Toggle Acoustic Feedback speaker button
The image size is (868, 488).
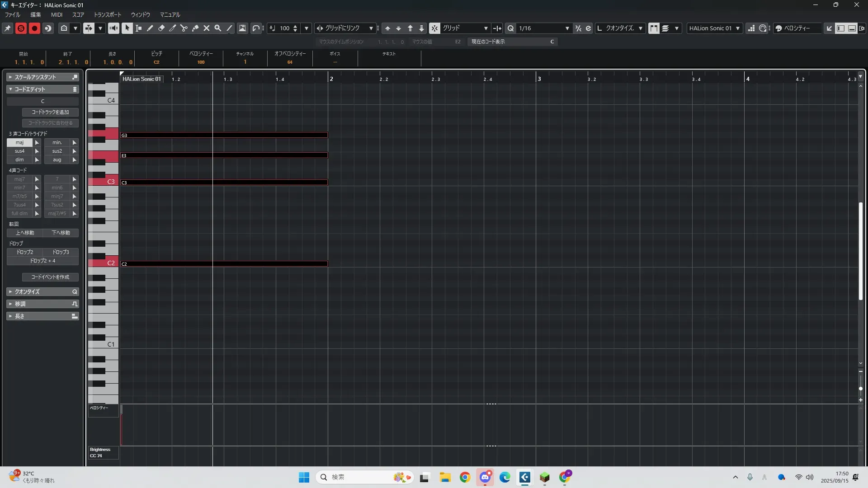[x=113, y=28]
